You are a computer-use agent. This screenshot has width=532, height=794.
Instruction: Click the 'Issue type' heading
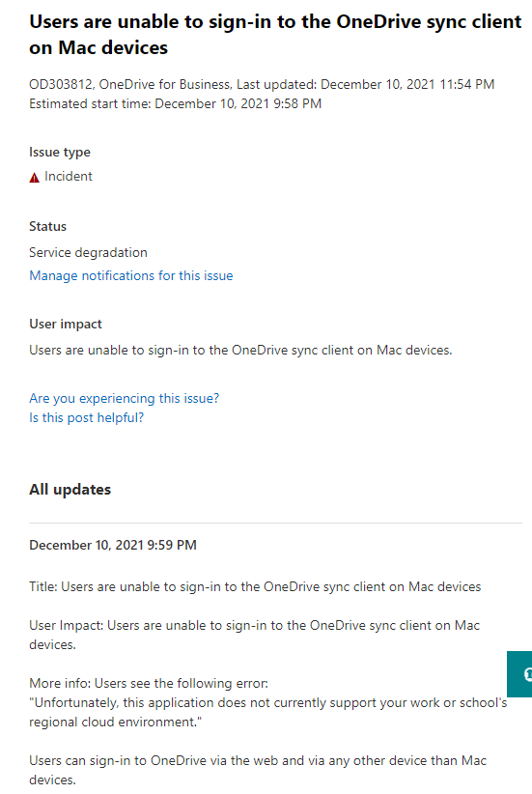coord(60,152)
